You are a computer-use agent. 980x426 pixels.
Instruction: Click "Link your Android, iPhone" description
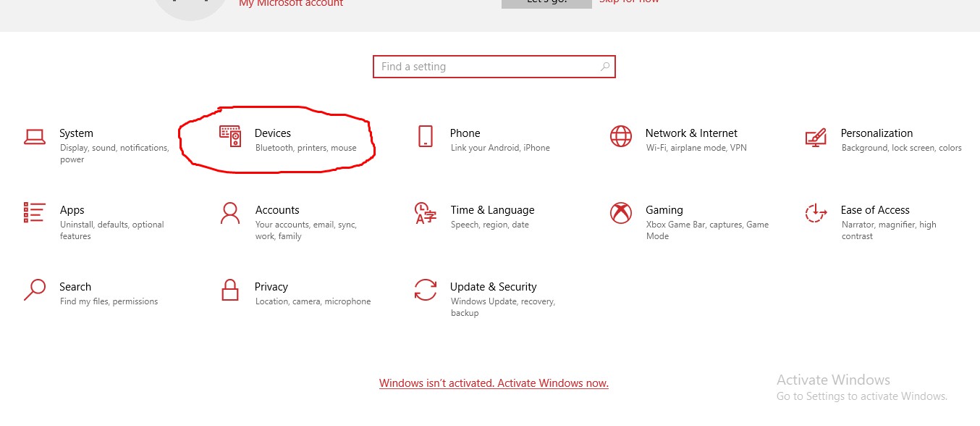click(500, 148)
